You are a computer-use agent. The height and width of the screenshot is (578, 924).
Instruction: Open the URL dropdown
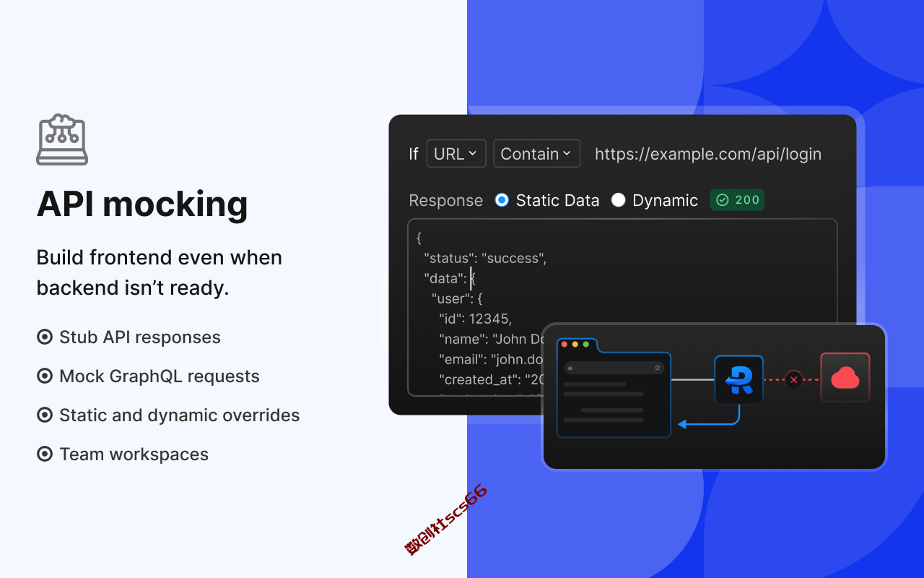tap(456, 153)
